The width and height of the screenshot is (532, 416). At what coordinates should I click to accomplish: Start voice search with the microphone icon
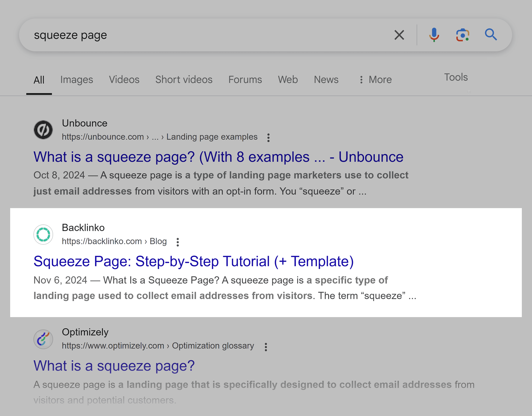point(434,35)
